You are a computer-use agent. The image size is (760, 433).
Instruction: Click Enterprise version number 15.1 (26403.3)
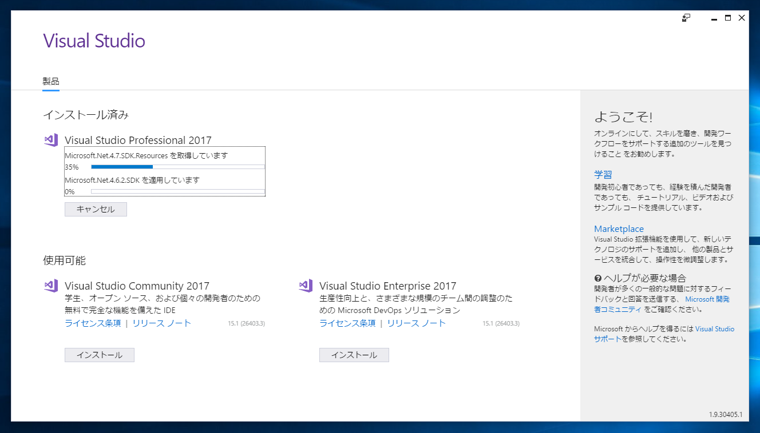[501, 323]
